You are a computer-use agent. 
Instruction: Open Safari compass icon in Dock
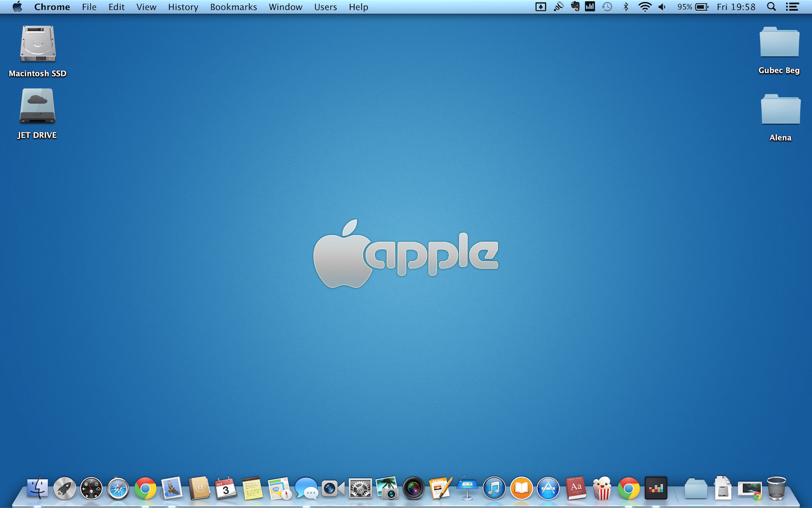click(118, 488)
